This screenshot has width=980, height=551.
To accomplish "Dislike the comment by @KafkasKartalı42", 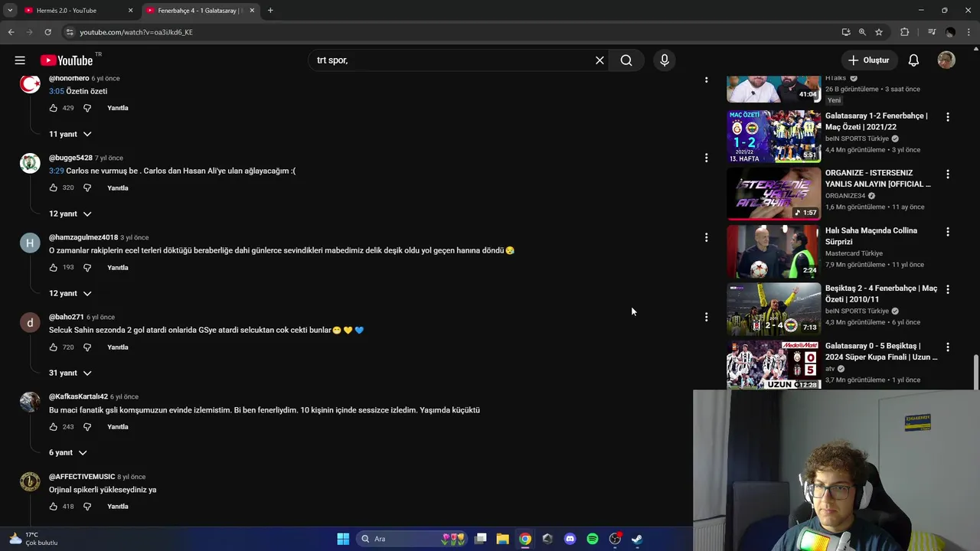I will coord(87,426).
